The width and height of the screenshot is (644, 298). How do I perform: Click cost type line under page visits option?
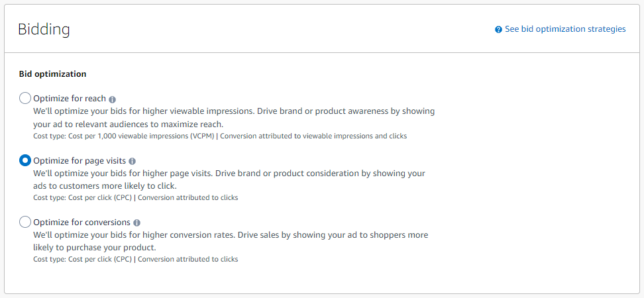[x=136, y=197]
